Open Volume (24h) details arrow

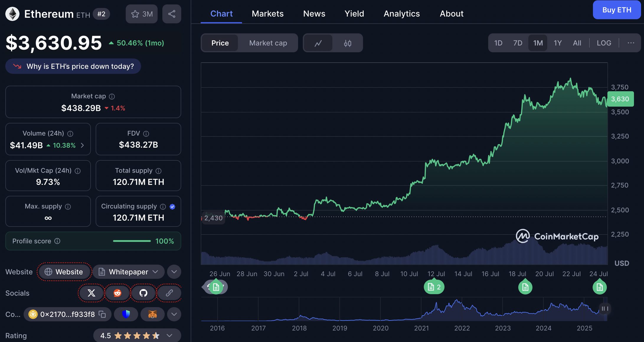click(x=82, y=145)
